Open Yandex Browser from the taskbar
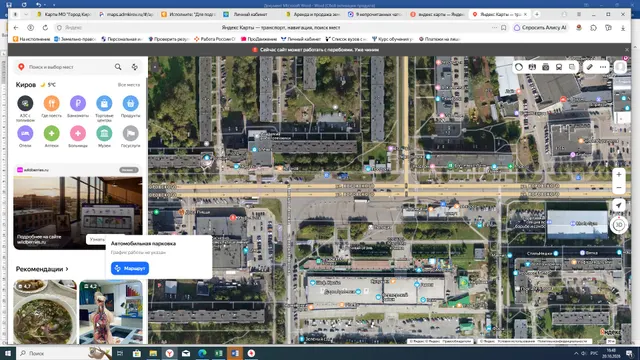 169,353
